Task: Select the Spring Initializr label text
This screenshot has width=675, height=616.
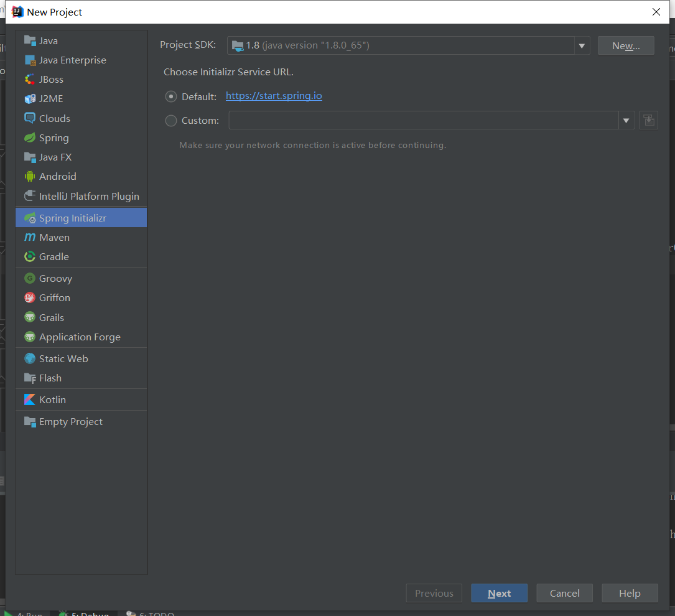Action: 72,218
